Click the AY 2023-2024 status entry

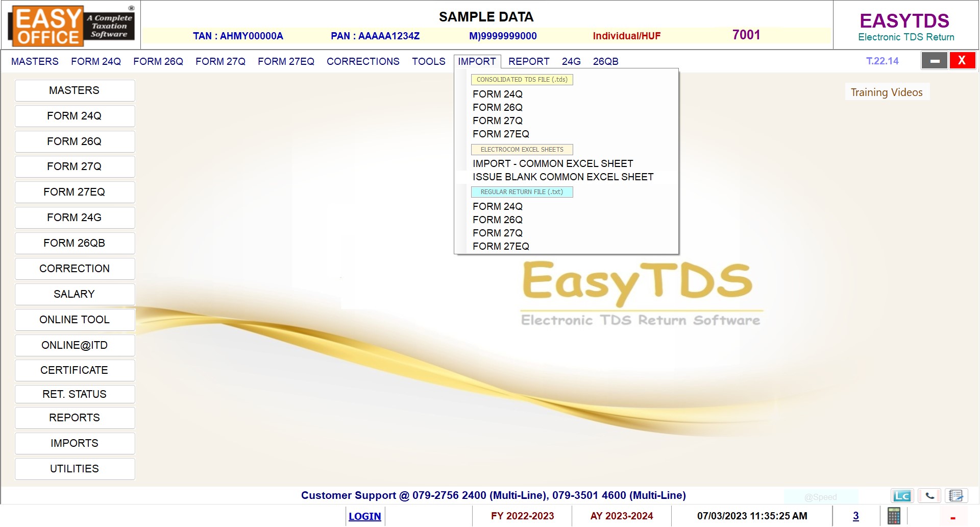(622, 516)
